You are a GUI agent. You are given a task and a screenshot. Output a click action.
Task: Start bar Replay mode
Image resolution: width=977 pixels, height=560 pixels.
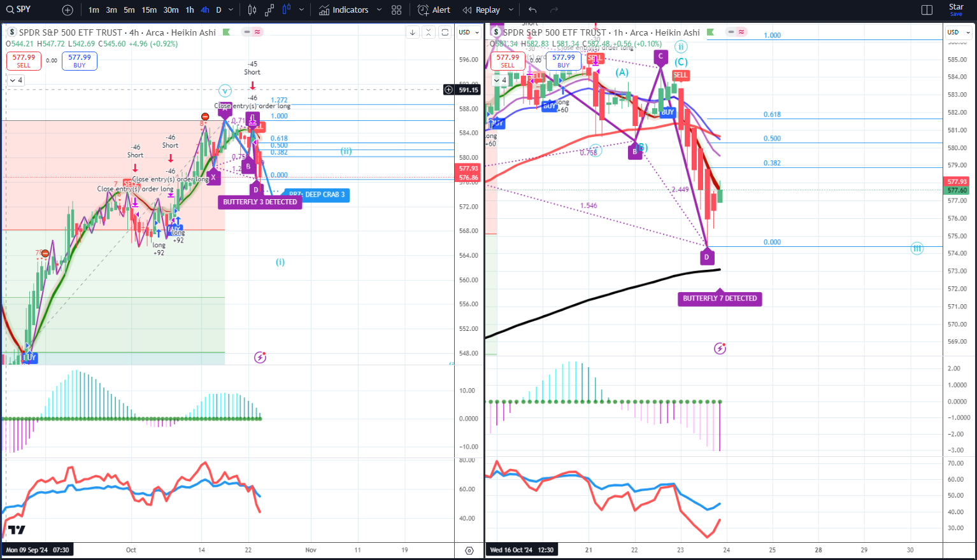coord(481,10)
